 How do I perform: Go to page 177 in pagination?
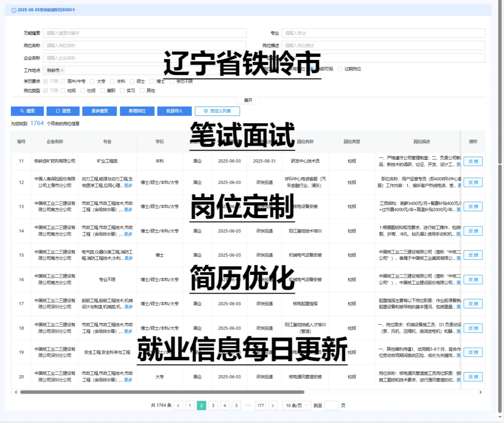261,405
